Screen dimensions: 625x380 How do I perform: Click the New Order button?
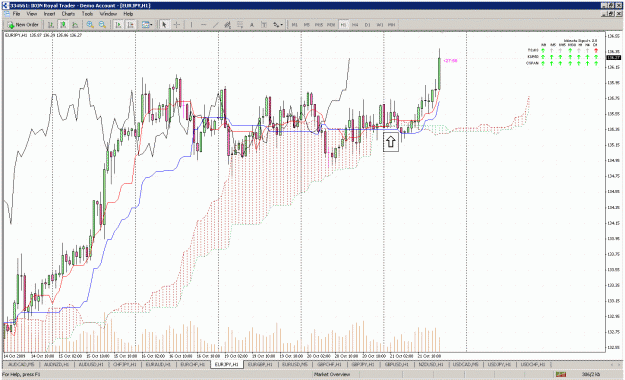[x=23, y=25]
